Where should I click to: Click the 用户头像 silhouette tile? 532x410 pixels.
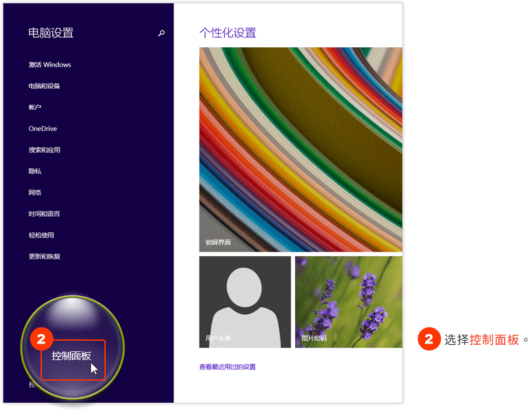tap(245, 302)
